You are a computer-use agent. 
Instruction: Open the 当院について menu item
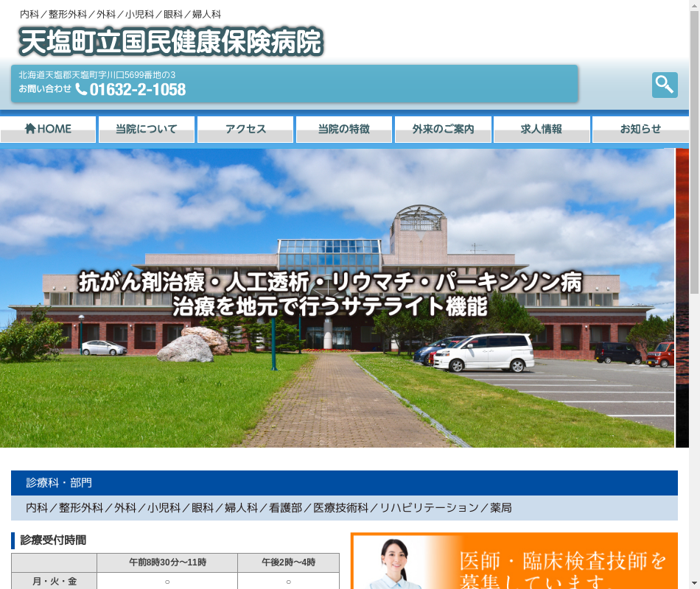click(147, 129)
